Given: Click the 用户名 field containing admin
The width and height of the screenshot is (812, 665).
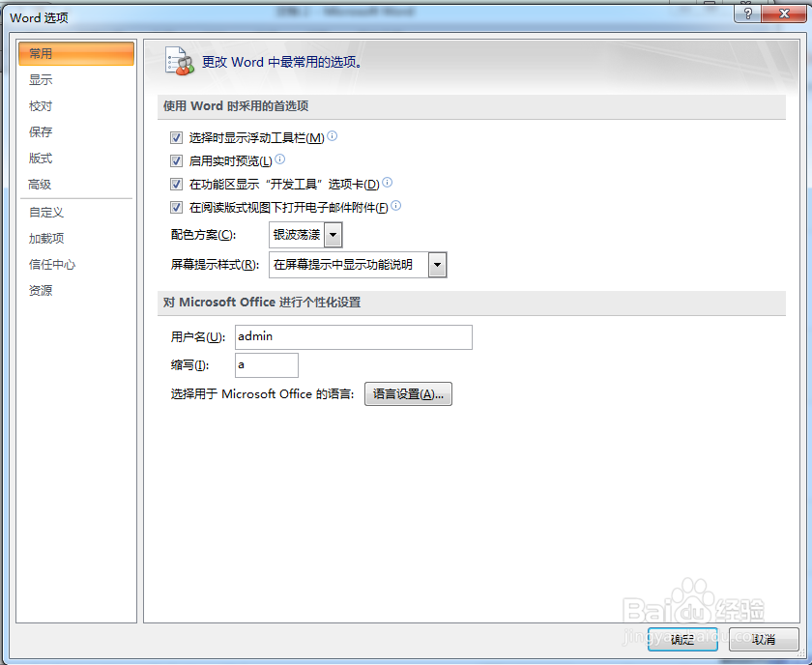Looking at the screenshot, I should point(354,337).
